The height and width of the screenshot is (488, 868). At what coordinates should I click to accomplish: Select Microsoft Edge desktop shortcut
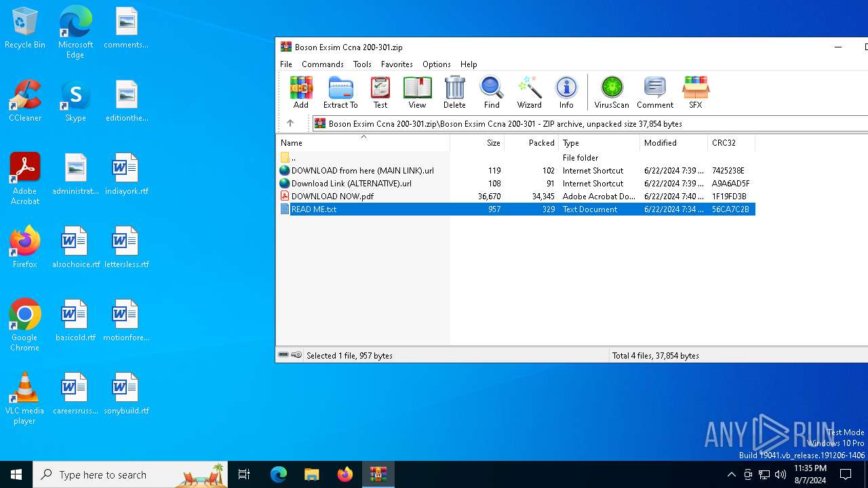coord(75,32)
